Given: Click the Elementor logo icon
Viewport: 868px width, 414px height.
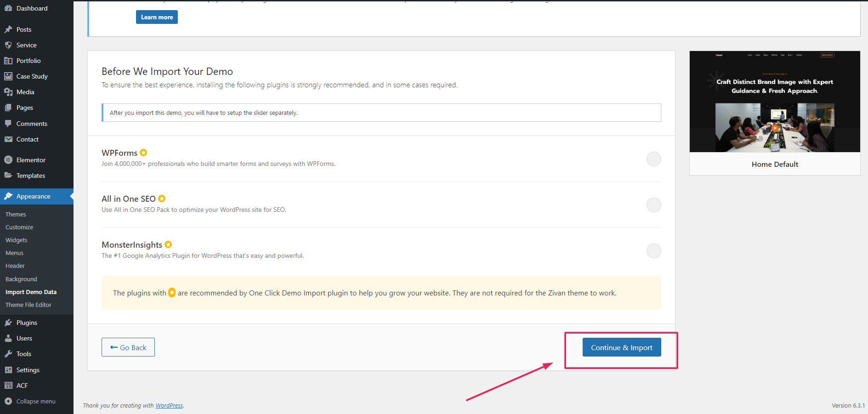Looking at the screenshot, I should pos(8,160).
